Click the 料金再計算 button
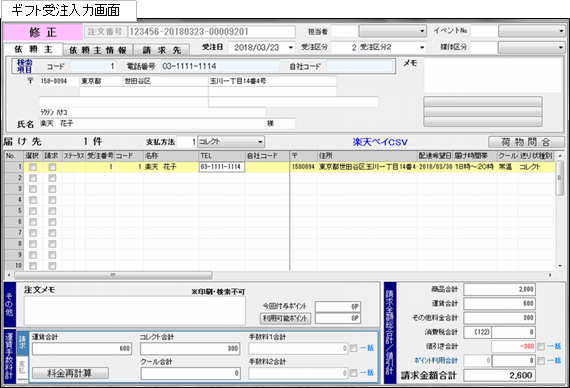 [x=70, y=373]
